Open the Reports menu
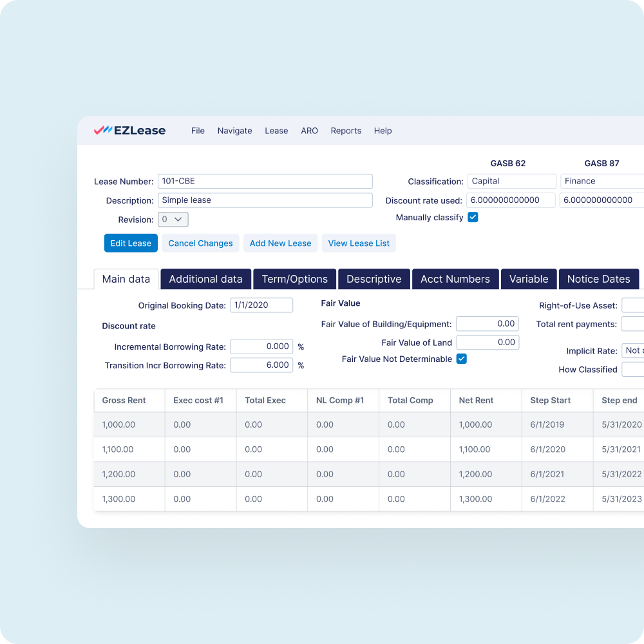The height and width of the screenshot is (644, 644). click(346, 131)
